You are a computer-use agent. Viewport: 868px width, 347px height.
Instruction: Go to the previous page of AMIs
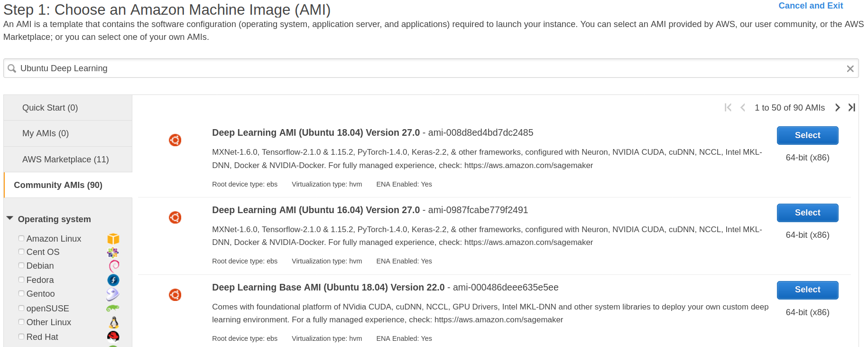(743, 108)
